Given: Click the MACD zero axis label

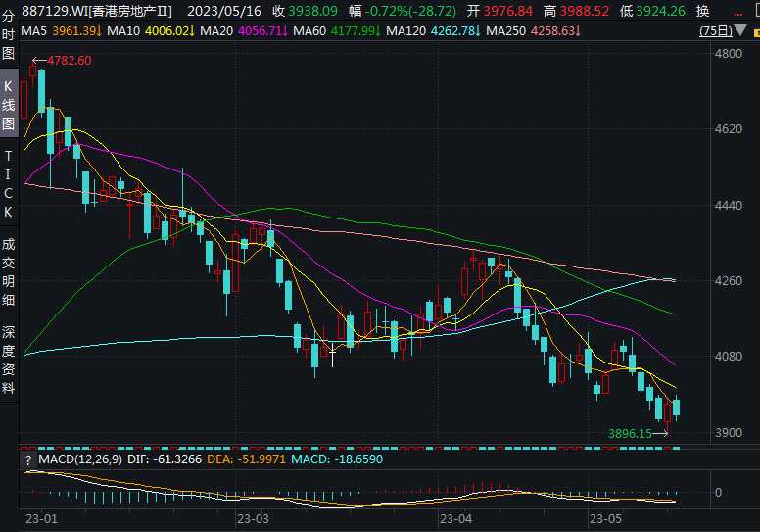Looking at the screenshot, I should click(x=718, y=493).
